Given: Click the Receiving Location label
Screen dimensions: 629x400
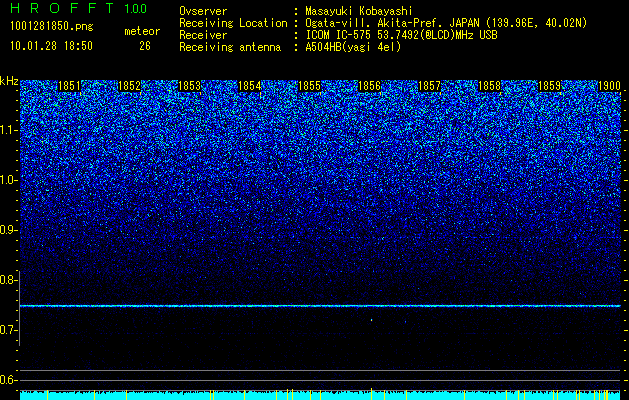Looking at the screenshot, I should 233,23.
